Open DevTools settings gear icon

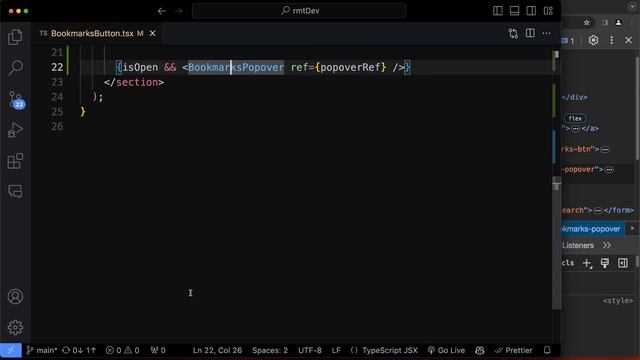pos(593,40)
